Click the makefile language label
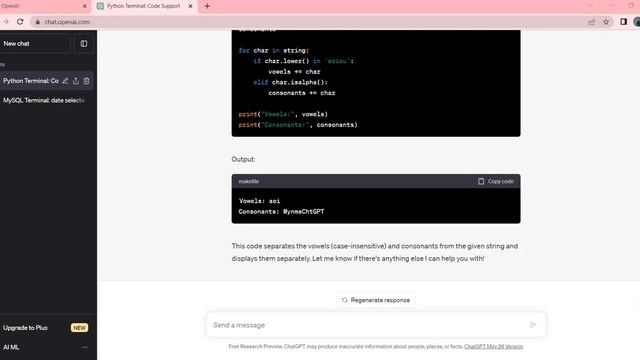 (x=249, y=181)
